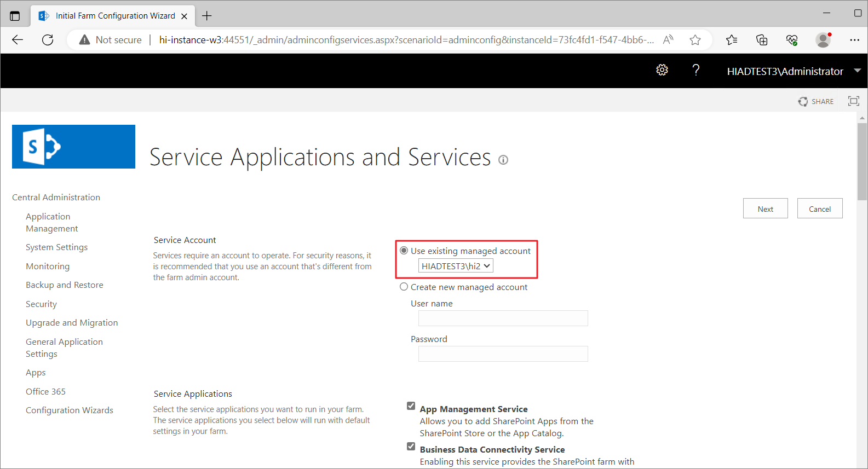Open browser Collections icon
Viewport: 868px width, 469px height.
click(762, 39)
